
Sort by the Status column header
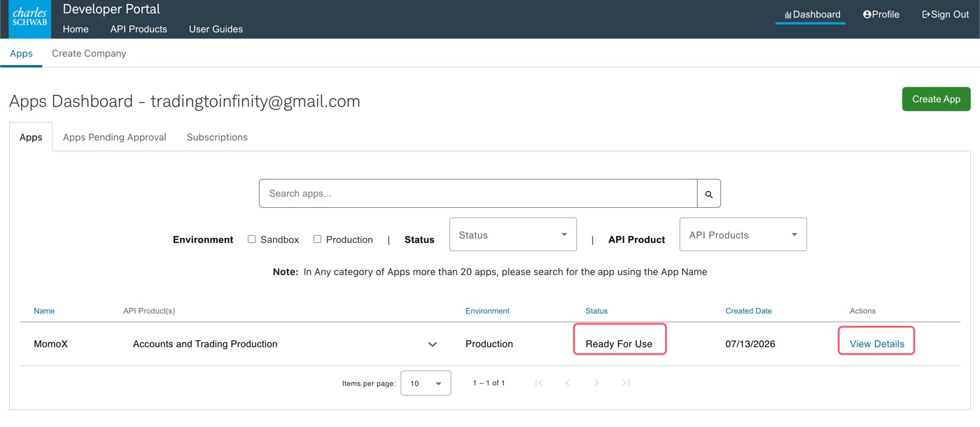point(596,311)
